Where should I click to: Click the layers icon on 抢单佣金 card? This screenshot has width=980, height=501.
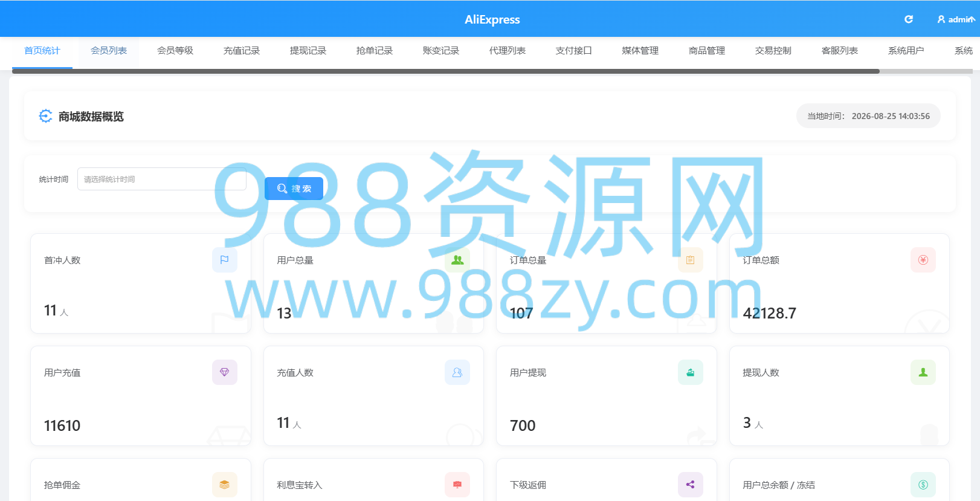(225, 485)
